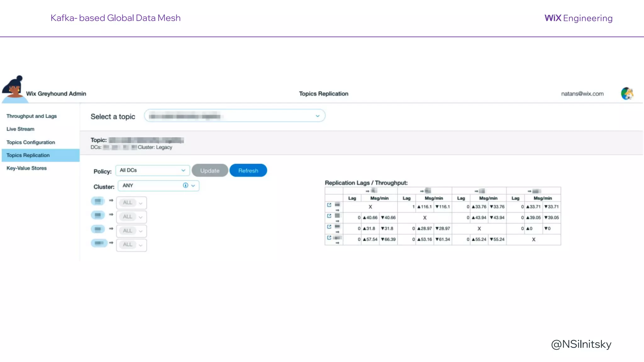Open Topics Configuration in sidebar

pos(31,142)
